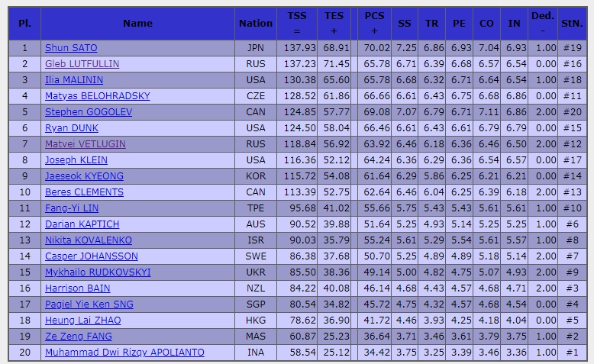The height and width of the screenshot is (364, 594).
Task: Open Ryan DUNK skater link
Action: point(72,128)
